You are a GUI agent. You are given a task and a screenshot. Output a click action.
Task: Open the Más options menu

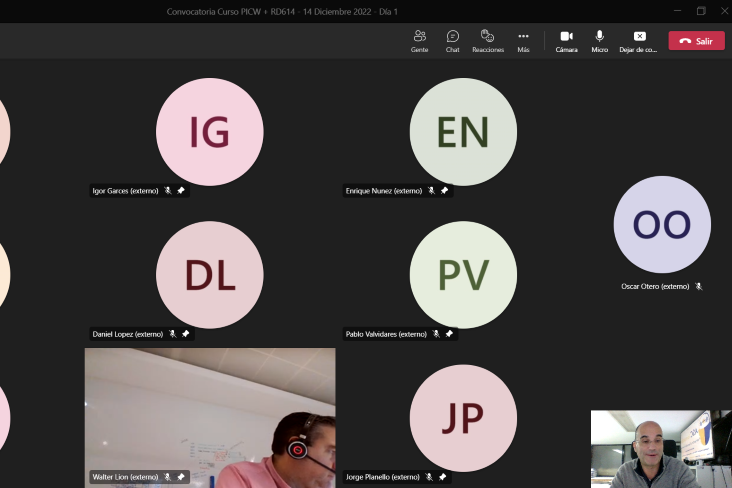click(x=523, y=41)
